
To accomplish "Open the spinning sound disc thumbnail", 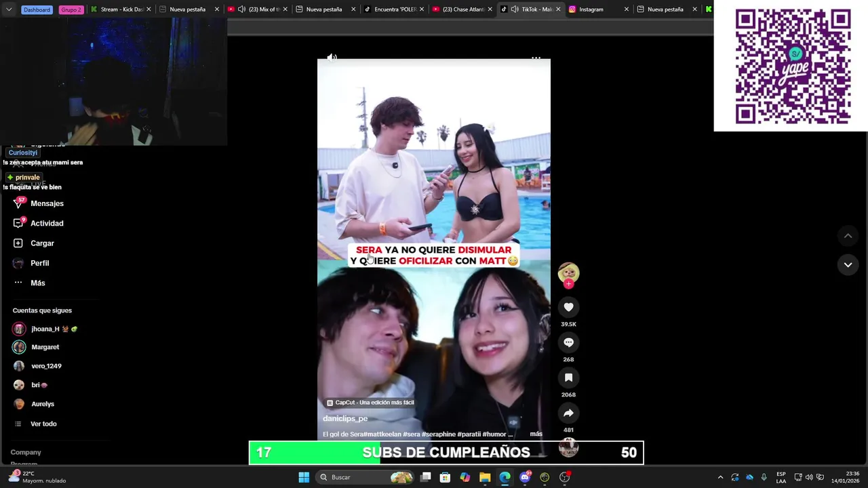I will (568, 447).
